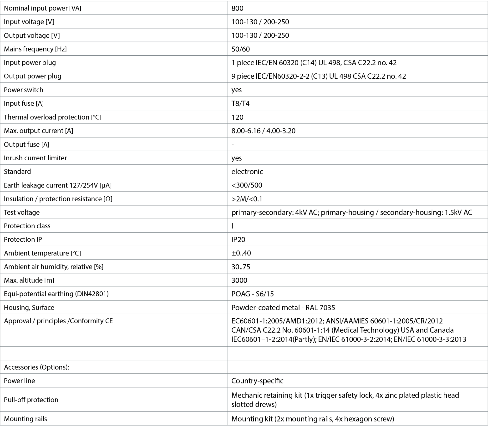Click the '3000' altitude value
488x448 pixels.
point(239,280)
